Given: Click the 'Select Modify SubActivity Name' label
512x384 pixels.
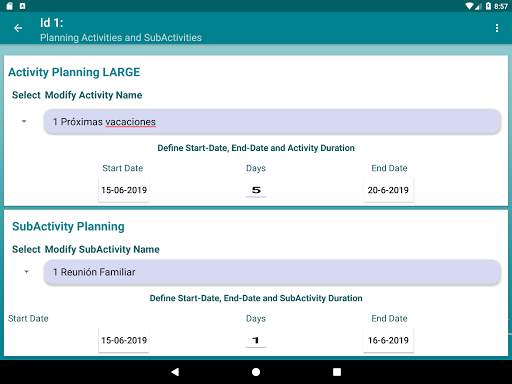Looking at the screenshot, I should pos(86,249).
